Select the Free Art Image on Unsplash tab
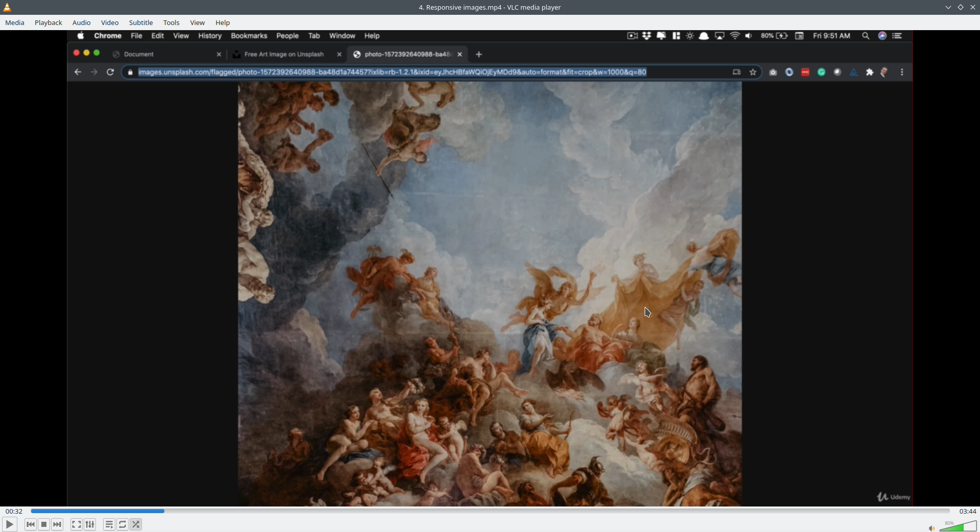This screenshot has height=532, width=980. click(x=287, y=54)
